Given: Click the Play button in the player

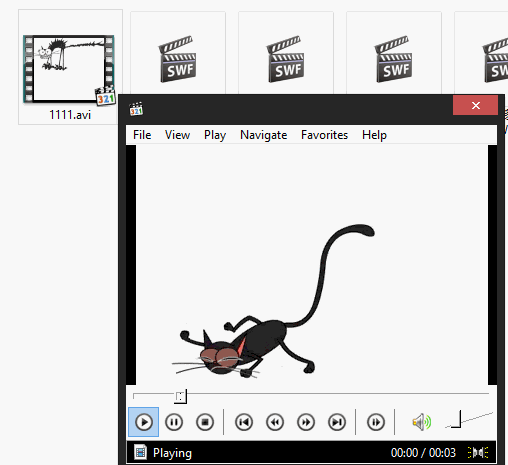Looking at the screenshot, I should pos(144,422).
